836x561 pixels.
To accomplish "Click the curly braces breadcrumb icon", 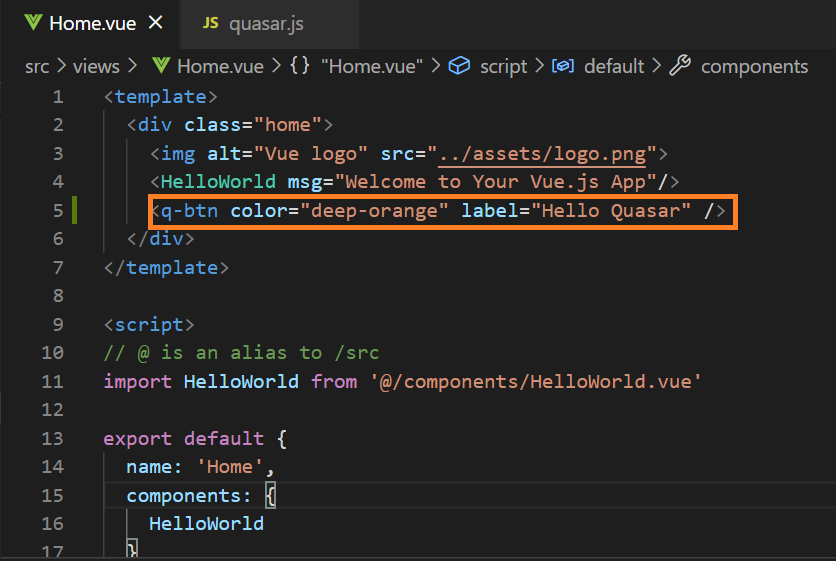I will click(300, 66).
